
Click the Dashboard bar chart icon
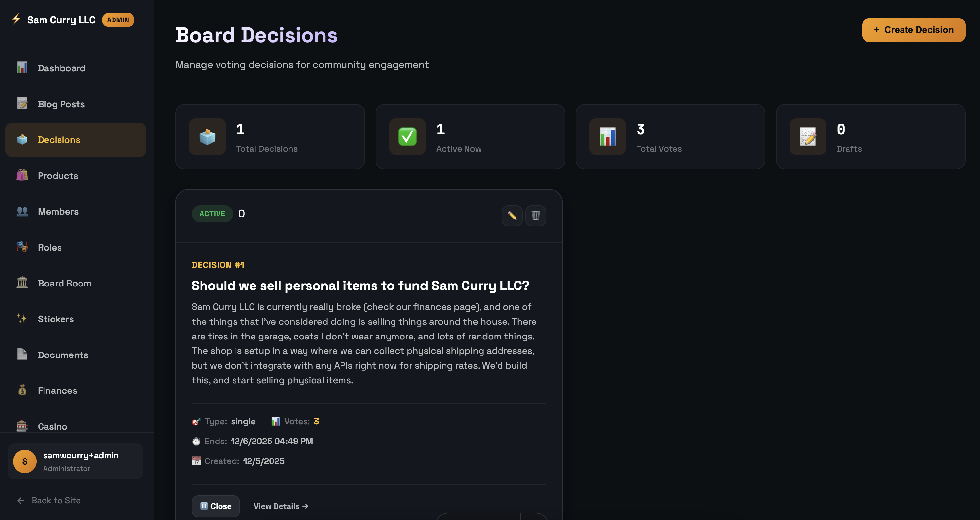(x=22, y=68)
